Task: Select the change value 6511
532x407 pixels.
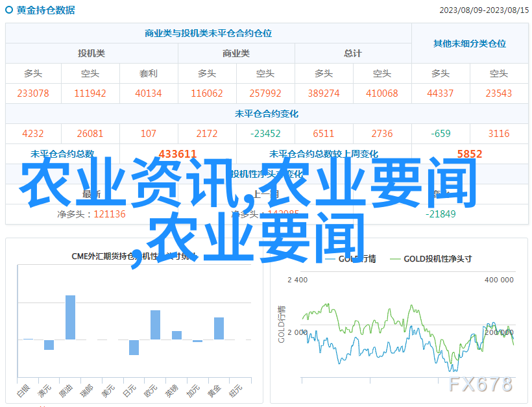Action: pyautogui.click(x=324, y=134)
